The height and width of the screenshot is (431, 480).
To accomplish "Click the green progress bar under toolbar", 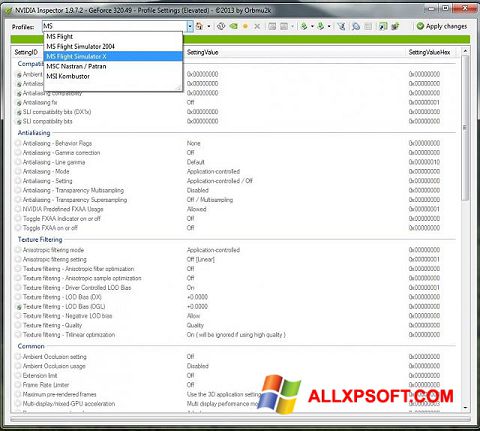I will point(240,39).
